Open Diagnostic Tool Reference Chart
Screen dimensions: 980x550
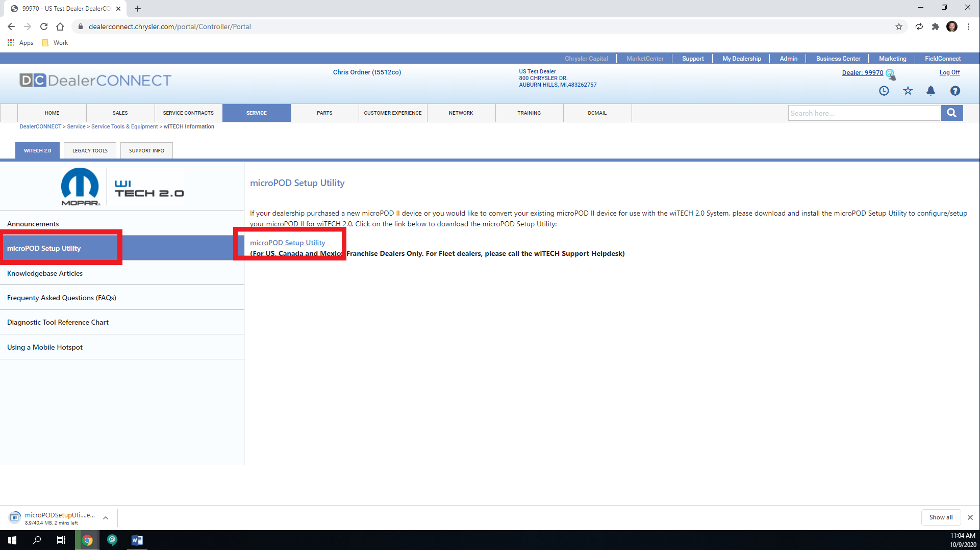point(122,322)
